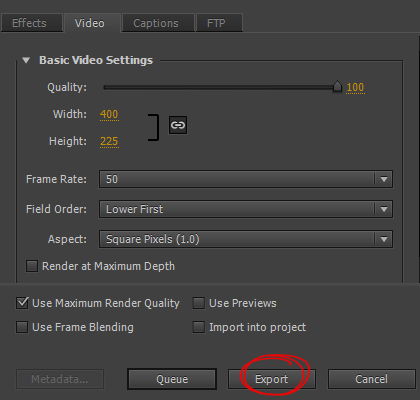
Task: Click the Metadata... button
Action: click(60, 379)
